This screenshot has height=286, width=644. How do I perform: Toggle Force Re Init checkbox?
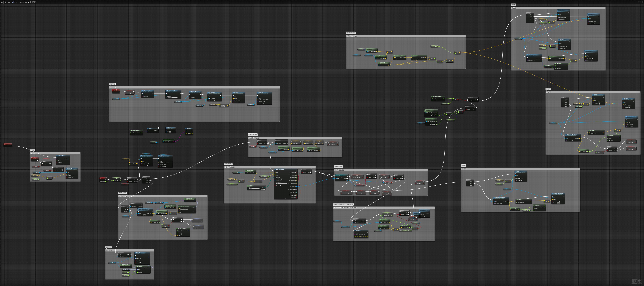pyautogui.click(x=214, y=100)
